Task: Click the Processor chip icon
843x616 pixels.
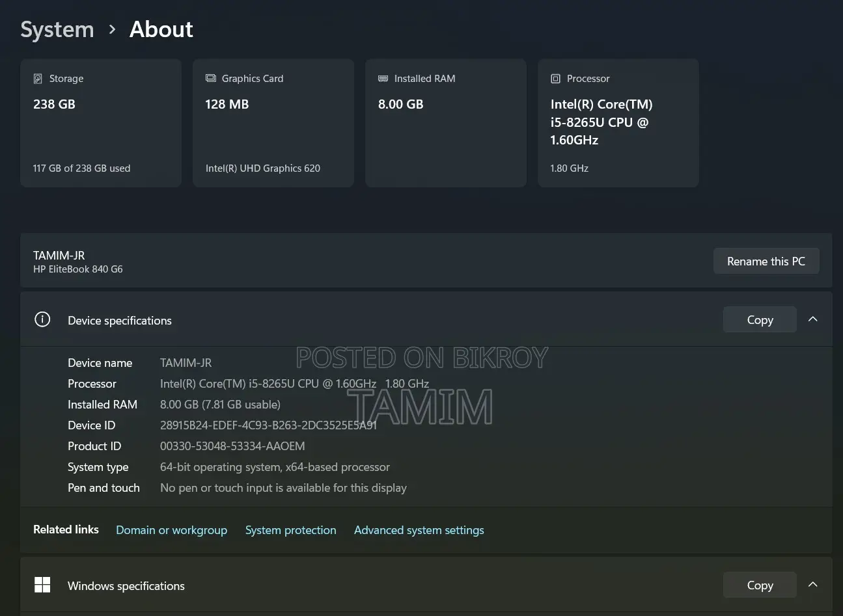Action: point(555,79)
